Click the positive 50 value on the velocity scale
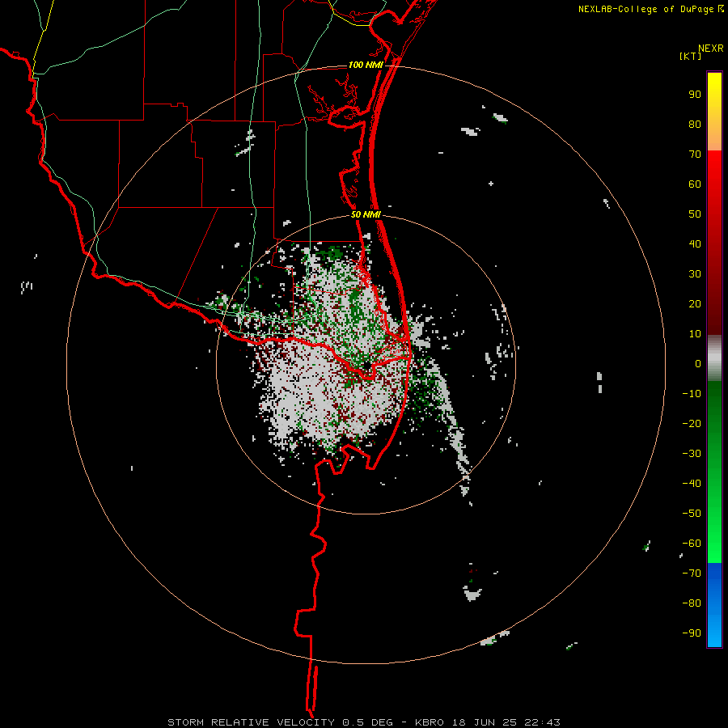728x728 pixels. [x=695, y=214]
